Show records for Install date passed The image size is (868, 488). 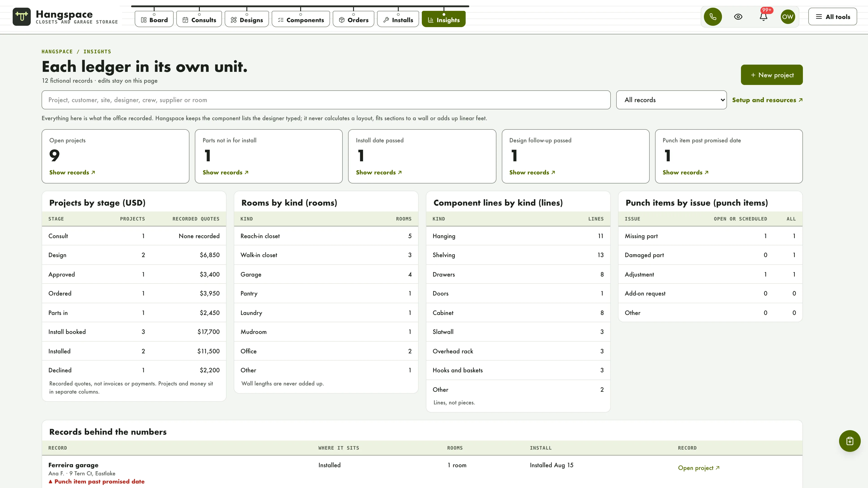coord(379,172)
